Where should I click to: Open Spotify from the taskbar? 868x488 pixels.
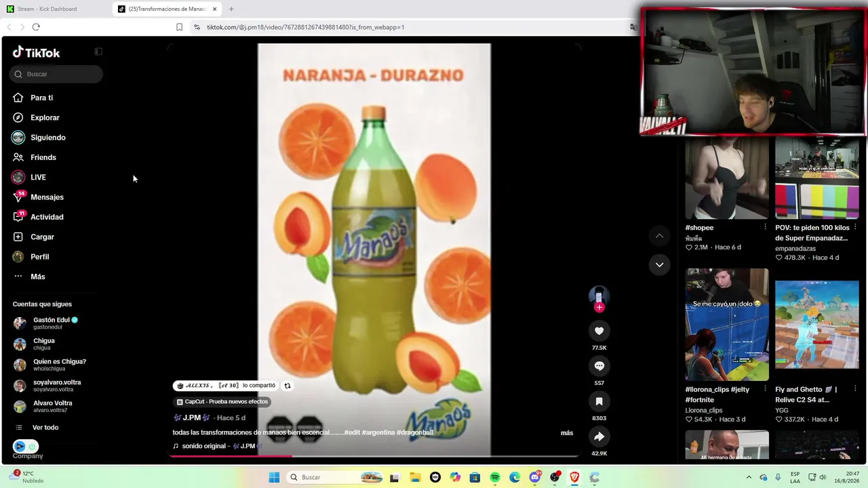point(495,477)
